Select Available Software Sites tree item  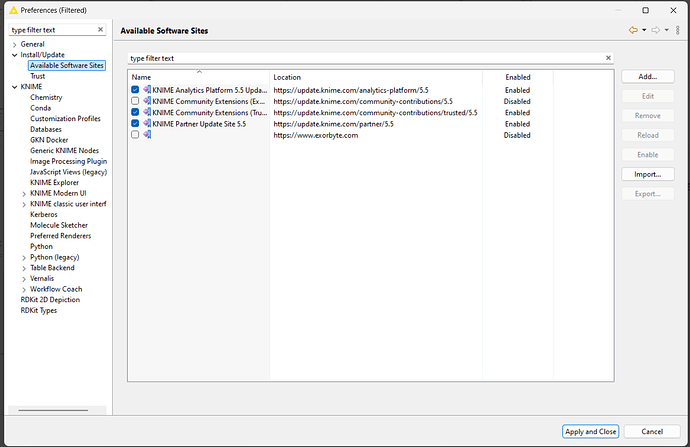point(67,65)
